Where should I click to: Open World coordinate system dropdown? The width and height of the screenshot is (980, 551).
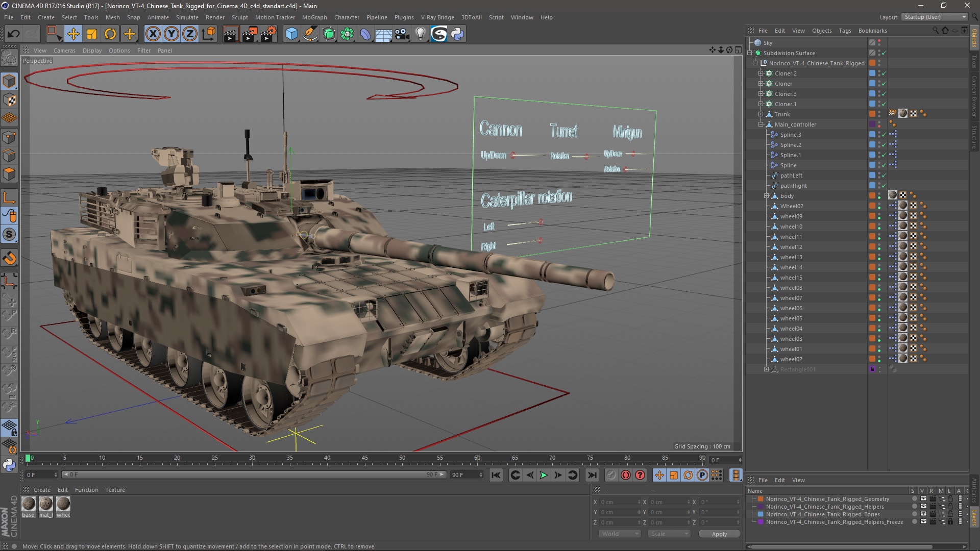pyautogui.click(x=620, y=534)
